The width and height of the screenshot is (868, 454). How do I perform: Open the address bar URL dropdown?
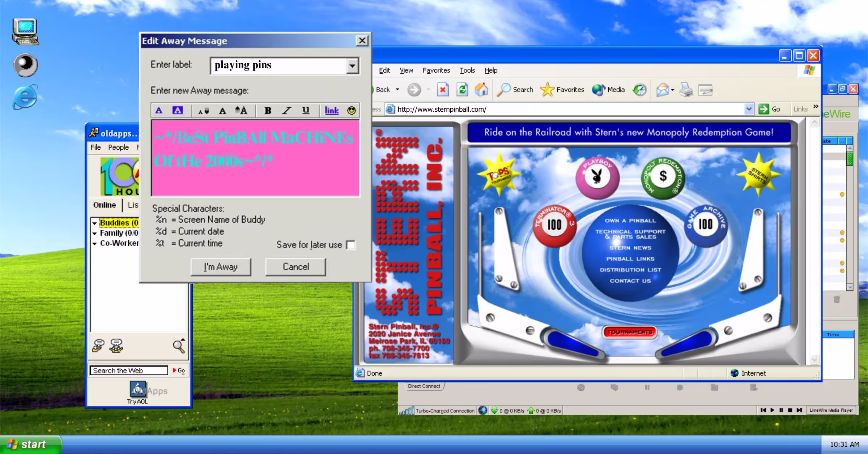tap(749, 109)
